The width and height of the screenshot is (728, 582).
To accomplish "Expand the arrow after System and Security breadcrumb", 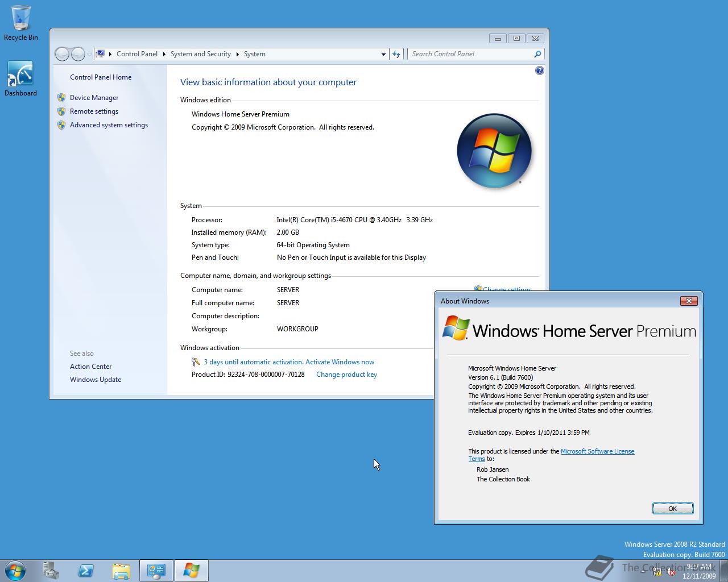I will tap(237, 54).
